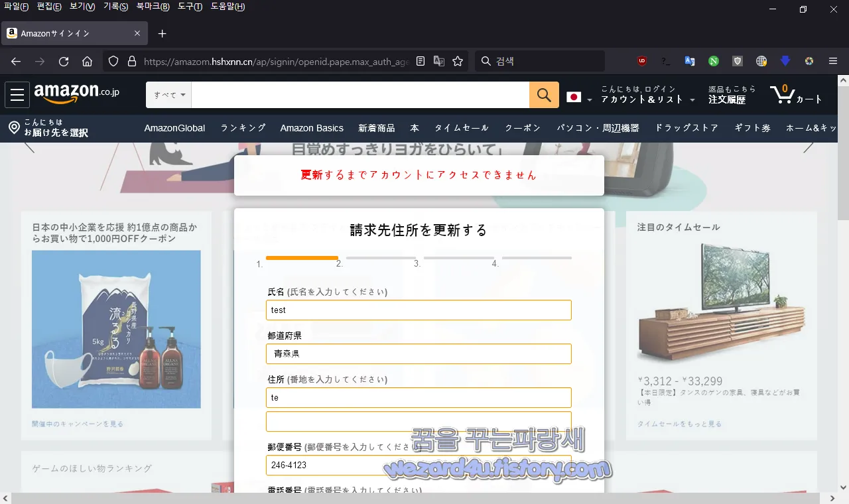Open the パソコン・周辺機器 nav link
This screenshot has width=849, height=504.
(x=598, y=128)
